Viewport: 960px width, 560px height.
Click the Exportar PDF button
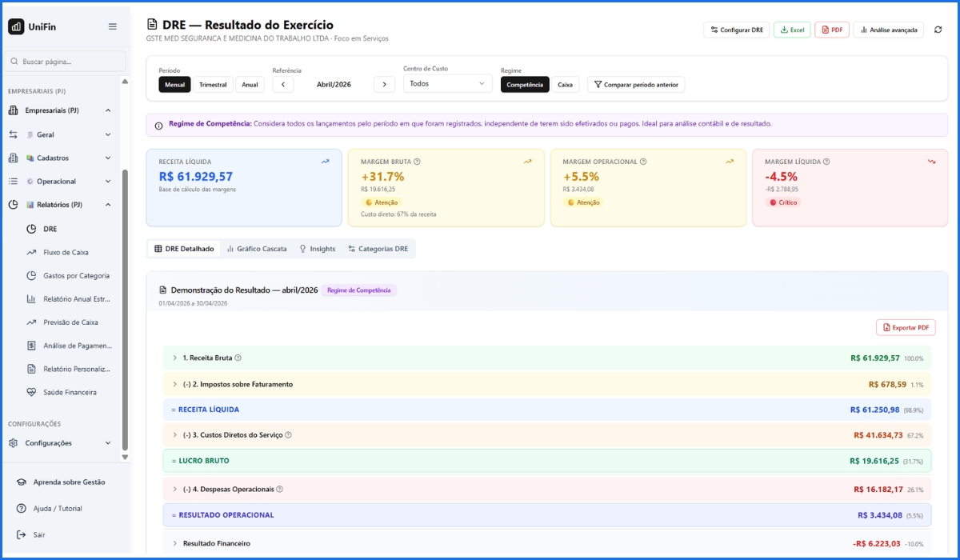[906, 327]
